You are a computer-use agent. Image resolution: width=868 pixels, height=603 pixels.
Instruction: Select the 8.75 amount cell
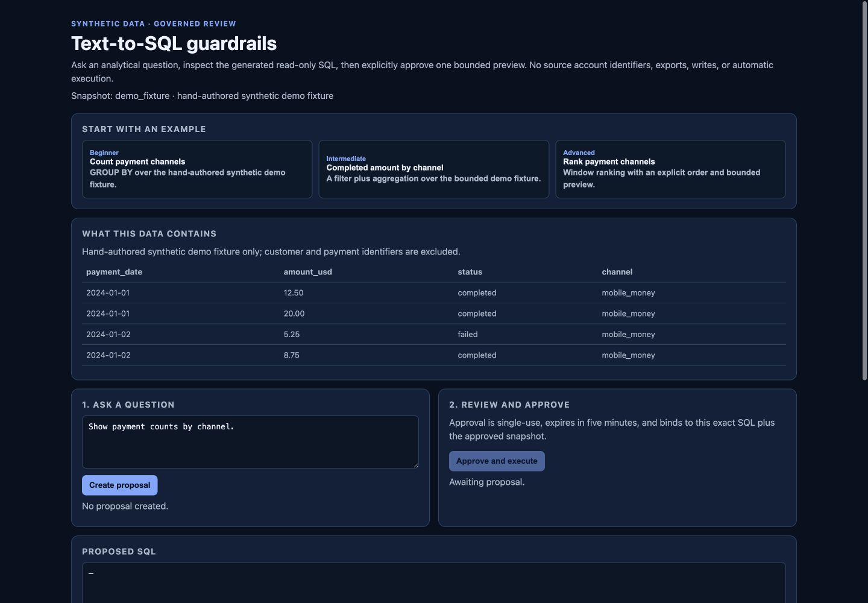click(x=292, y=355)
